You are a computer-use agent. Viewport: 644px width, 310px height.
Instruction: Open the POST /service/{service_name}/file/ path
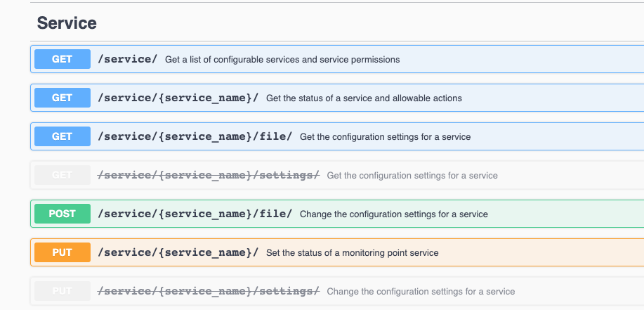[195, 214]
